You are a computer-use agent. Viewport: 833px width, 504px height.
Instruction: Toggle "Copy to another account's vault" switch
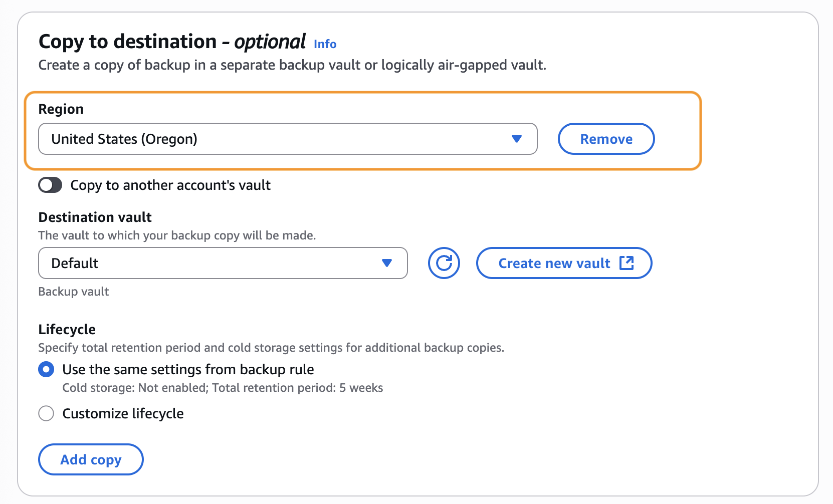click(x=50, y=185)
